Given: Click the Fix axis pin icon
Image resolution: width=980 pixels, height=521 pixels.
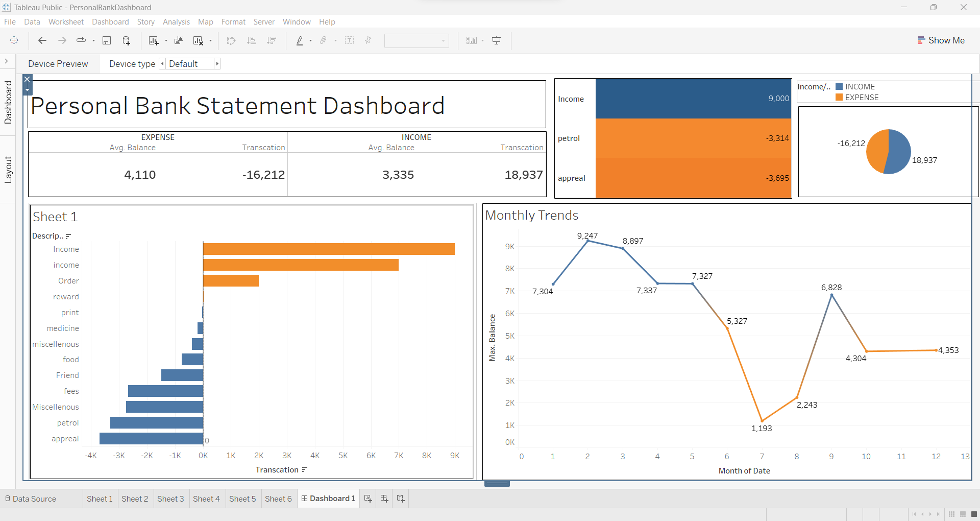Looking at the screenshot, I should (x=368, y=40).
